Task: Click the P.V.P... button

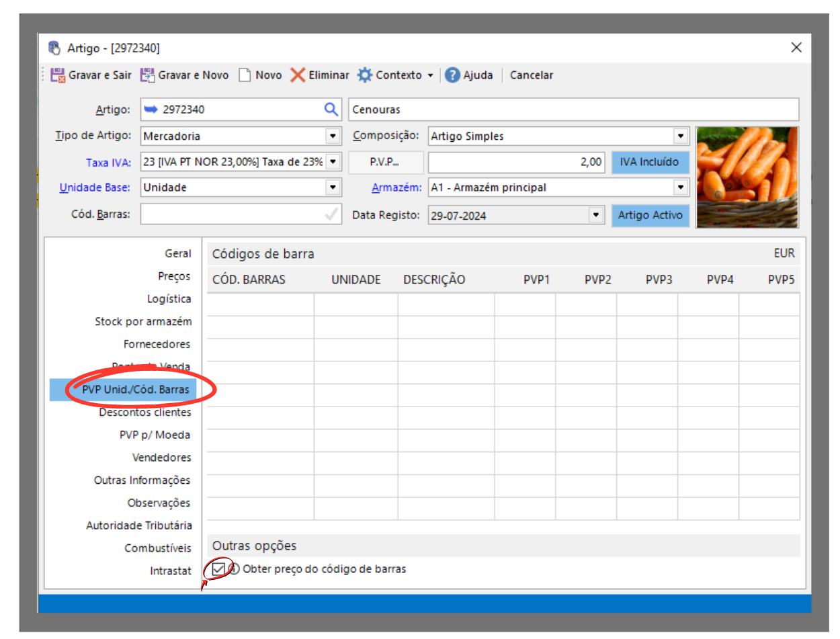Action: click(385, 162)
